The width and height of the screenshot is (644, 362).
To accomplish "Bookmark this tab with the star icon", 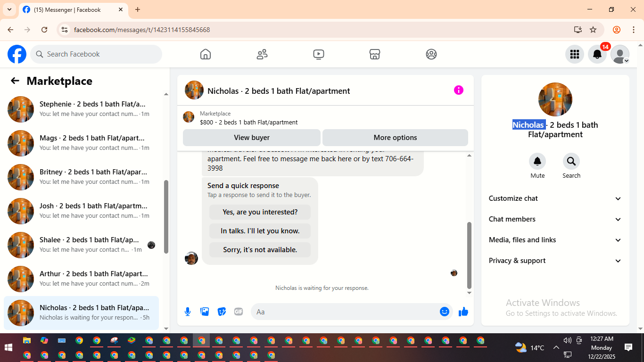I will 593,30.
